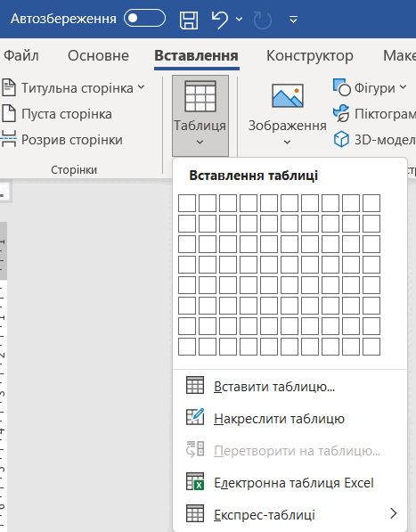The height and width of the screenshot is (532, 416).
Task: Click the Excel spreadsheet icon
Action: [195, 481]
